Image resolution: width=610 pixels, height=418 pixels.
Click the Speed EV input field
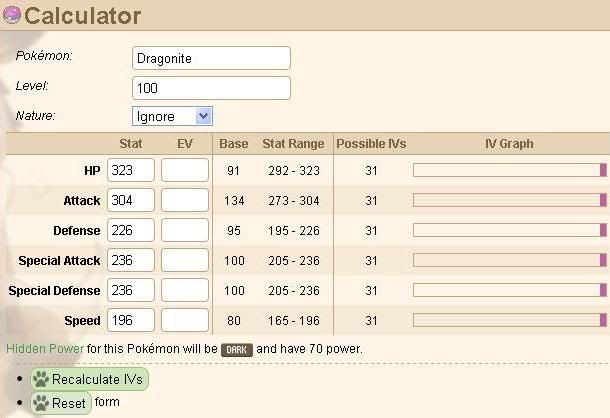(x=185, y=320)
